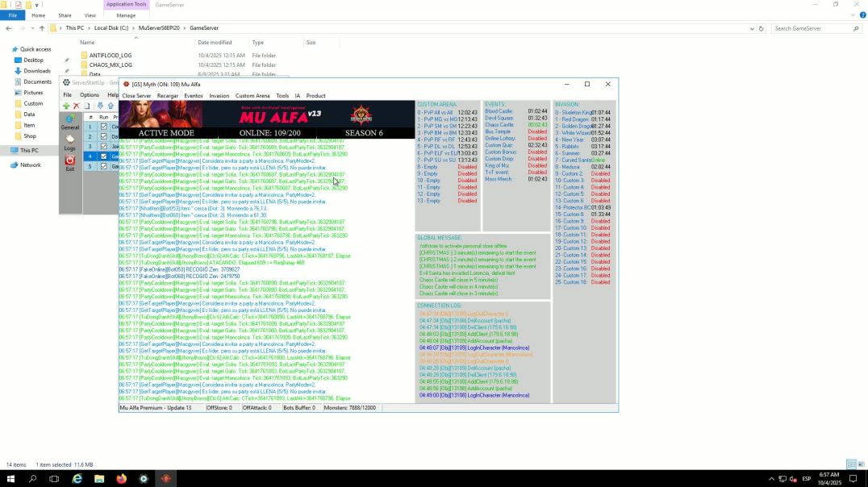Click the red X delete icon in ServerStartUp
Viewport: 868px width, 487px height.
point(77,106)
